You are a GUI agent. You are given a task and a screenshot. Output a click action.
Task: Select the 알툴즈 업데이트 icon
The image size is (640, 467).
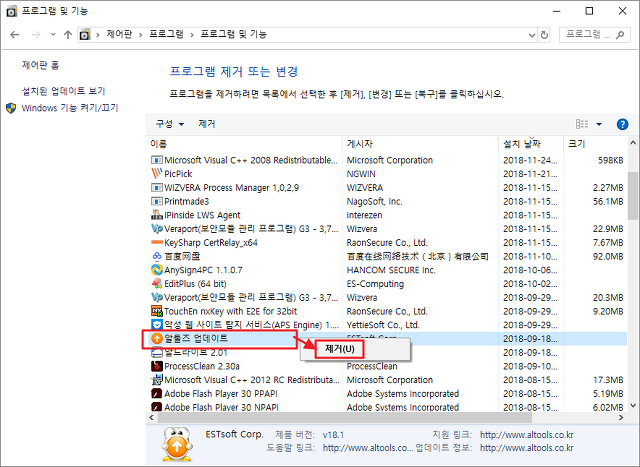(x=157, y=338)
